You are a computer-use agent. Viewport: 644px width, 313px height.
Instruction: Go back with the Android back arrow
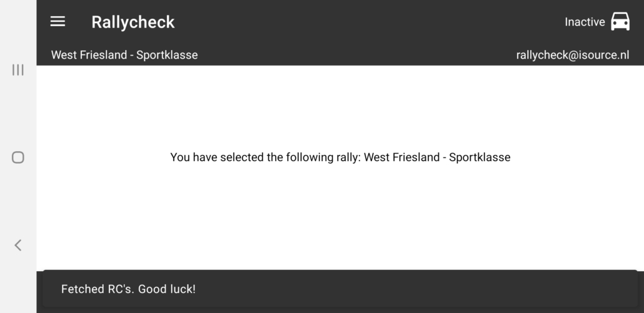point(18,245)
